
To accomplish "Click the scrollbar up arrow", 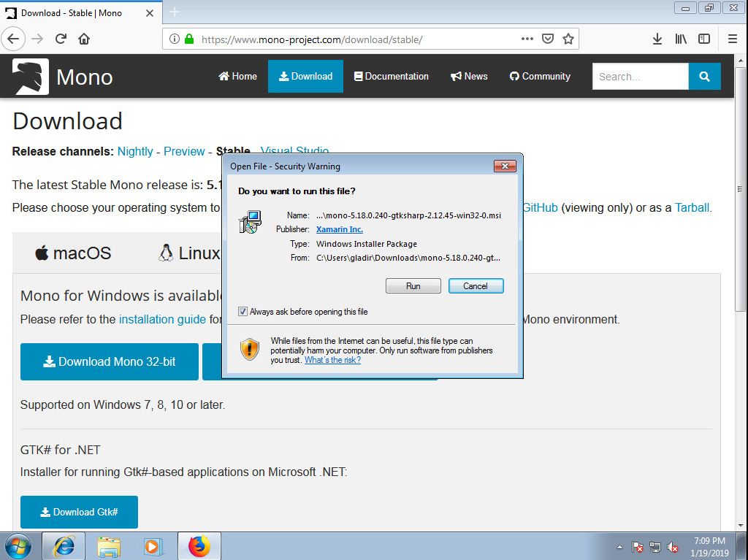I will [741, 61].
